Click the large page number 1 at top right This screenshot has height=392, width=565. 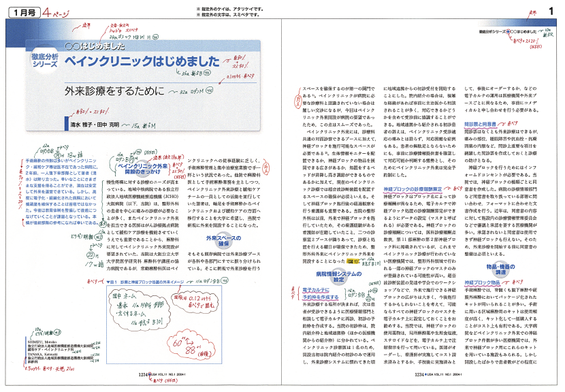coord(550,12)
